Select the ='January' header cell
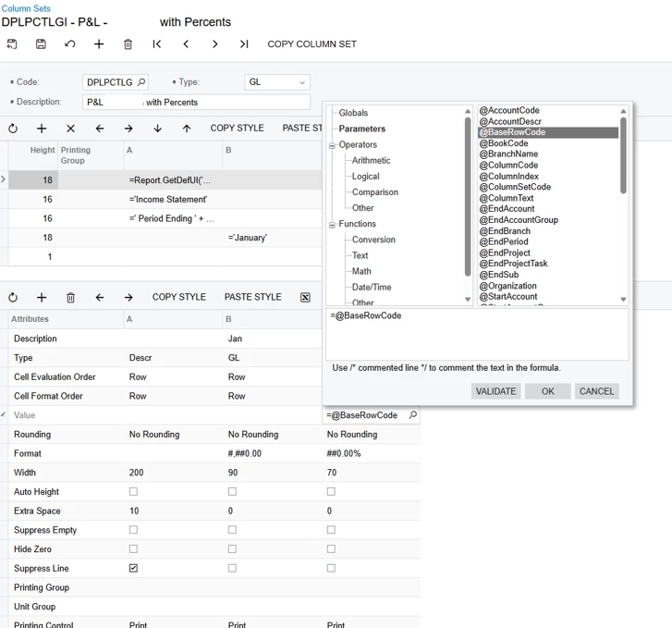This screenshot has height=628, width=672. [x=272, y=238]
